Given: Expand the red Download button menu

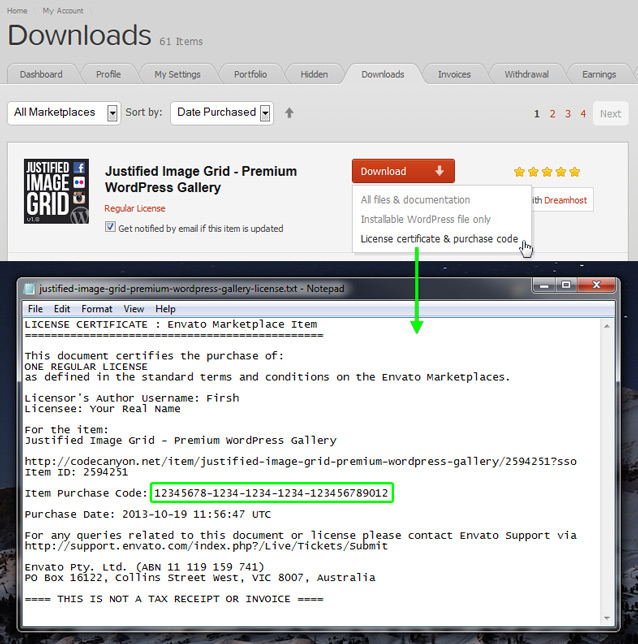Looking at the screenshot, I should [402, 171].
